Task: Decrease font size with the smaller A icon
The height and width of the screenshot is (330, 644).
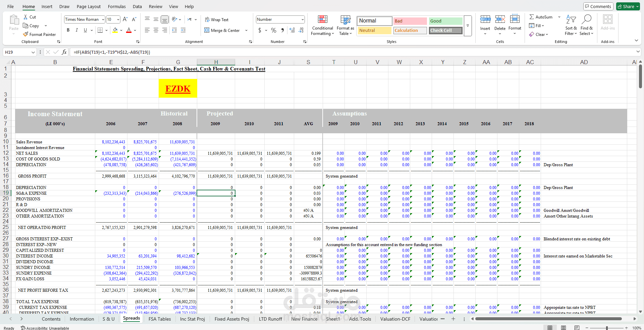Action: [x=134, y=19]
